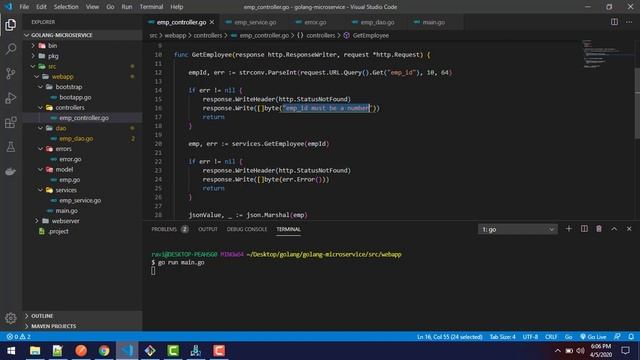The width and height of the screenshot is (640, 360).
Task: Open .project file in explorer
Action: coord(58,231)
